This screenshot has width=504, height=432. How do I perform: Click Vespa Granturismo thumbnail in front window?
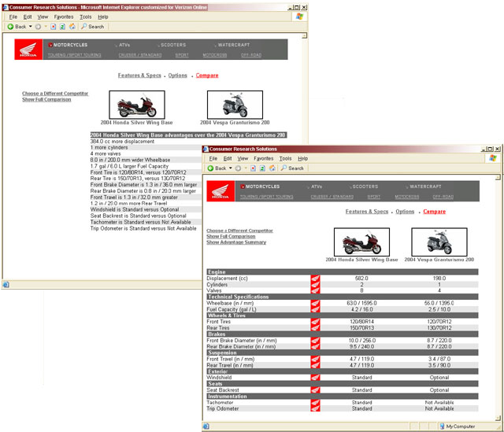click(x=439, y=242)
